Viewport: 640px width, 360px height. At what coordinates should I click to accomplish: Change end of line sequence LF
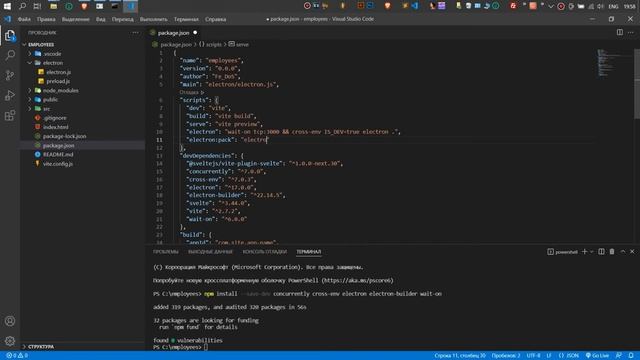point(549,356)
